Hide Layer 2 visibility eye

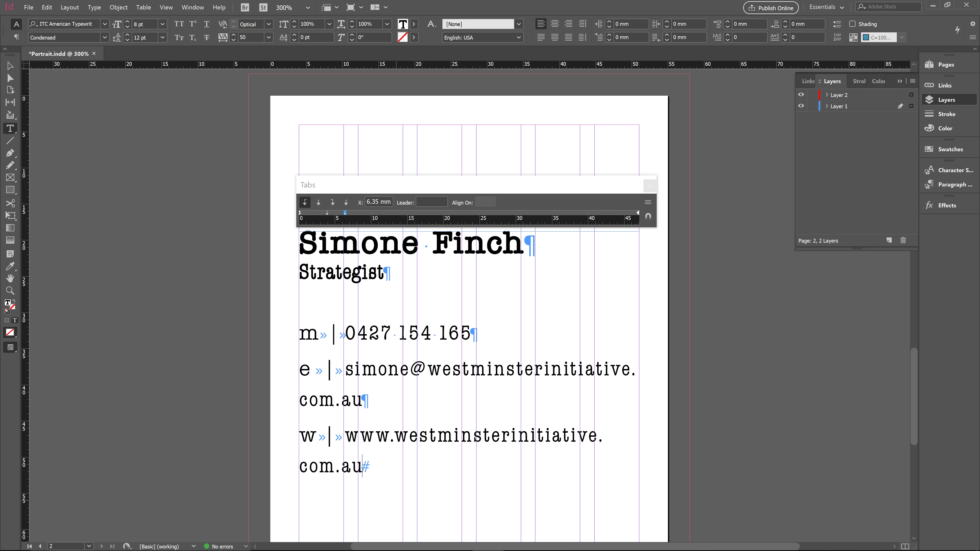[801, 95]
